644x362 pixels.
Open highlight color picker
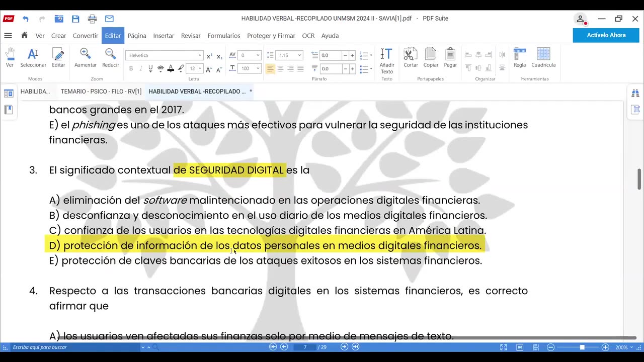click(x=180, y=69)
